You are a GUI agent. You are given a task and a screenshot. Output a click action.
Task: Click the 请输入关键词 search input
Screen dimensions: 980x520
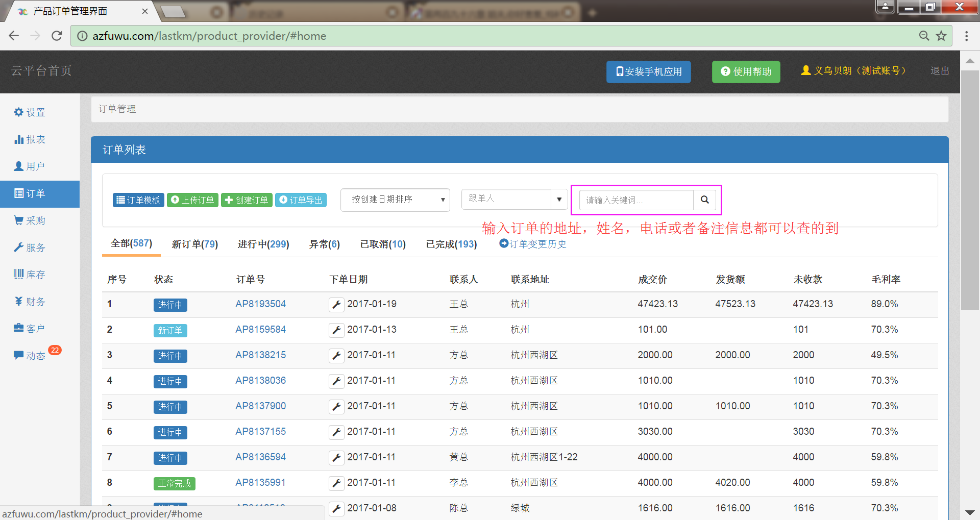[636, 200]
